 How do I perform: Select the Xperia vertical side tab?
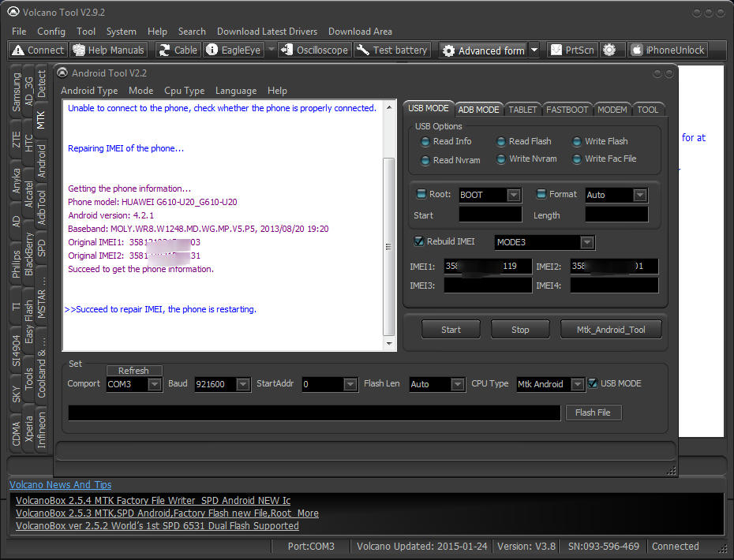pos(29,429)
